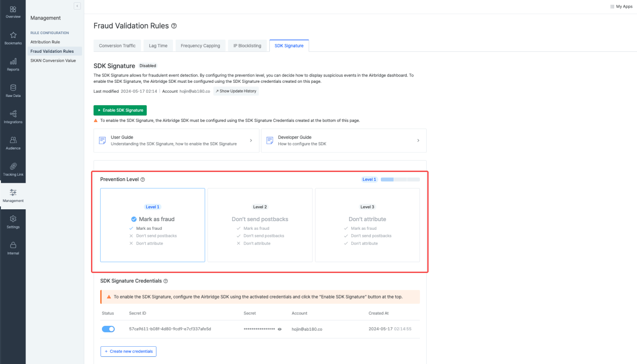Select Level 2 Don't send postbacks card

tap(260, 225)
